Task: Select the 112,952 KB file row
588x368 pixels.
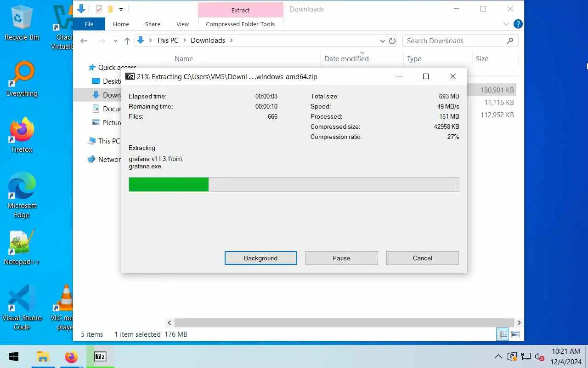Action: 492,115
